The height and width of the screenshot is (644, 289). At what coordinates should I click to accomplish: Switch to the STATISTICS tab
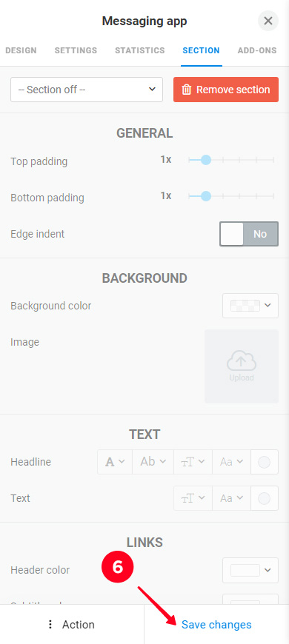[x=140, y=50]
